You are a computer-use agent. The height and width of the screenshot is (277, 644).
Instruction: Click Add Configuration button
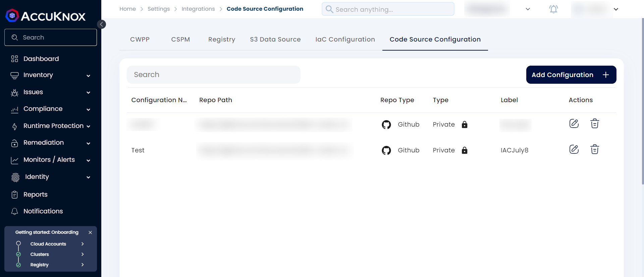(571, 75)
